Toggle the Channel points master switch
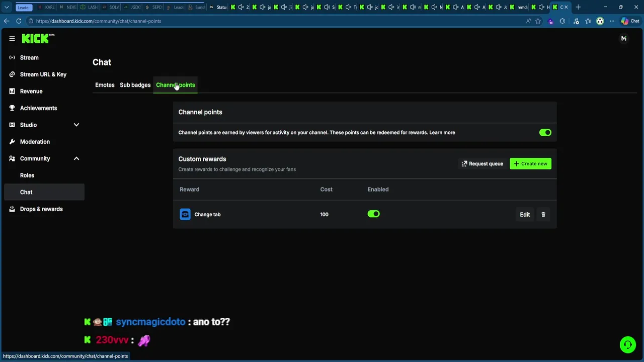The image size is (644, 362). [x=545, y=133]
